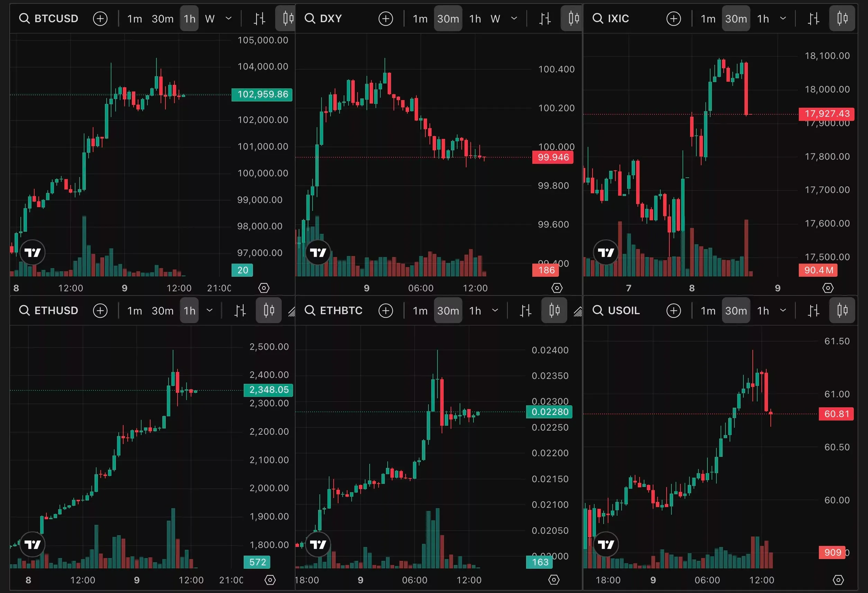Image resolution: width=868 pixels, height=593 pixels.
Task: Select the 1h interval on the ETHUSD chart
Action: 189,310
